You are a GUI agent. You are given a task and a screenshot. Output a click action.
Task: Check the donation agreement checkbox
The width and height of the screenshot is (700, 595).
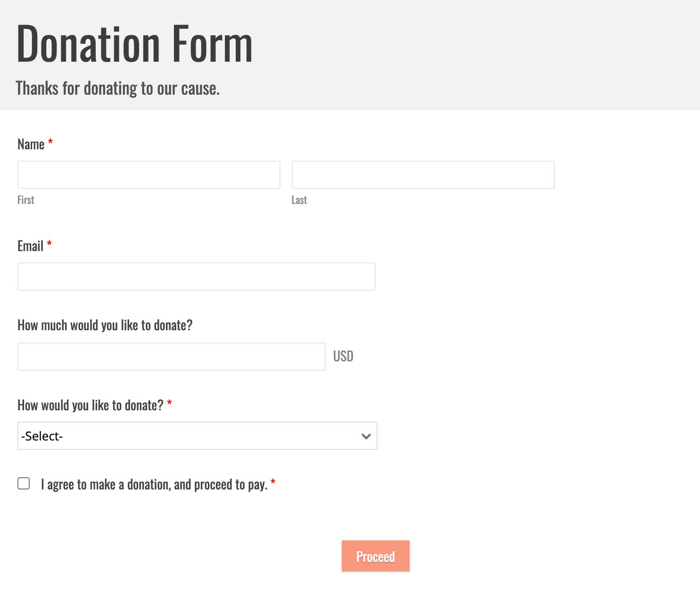(24, 484)
